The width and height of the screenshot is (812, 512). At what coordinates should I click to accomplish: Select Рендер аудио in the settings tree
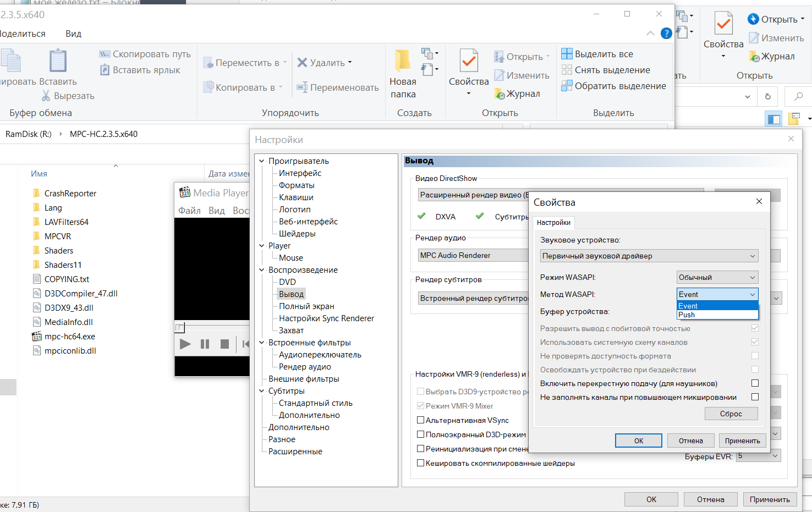pyautogui.click(x=305, y=367)
